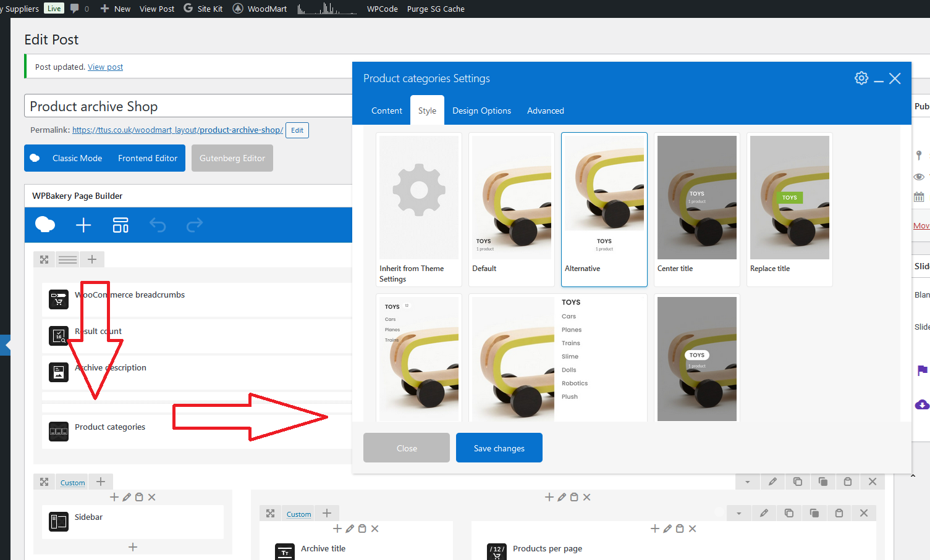Open the Templates icon in WPBakery toolbar
The height and width of the screenshot is (560, 930).
pyautogui.click(x=120, y=225)
